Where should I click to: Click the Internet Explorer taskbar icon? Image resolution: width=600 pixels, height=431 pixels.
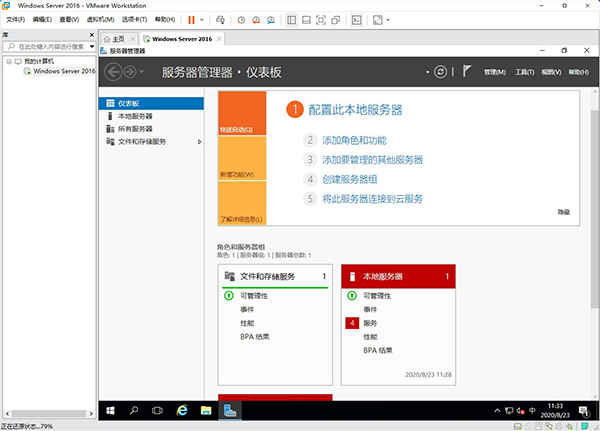[182, 410]
